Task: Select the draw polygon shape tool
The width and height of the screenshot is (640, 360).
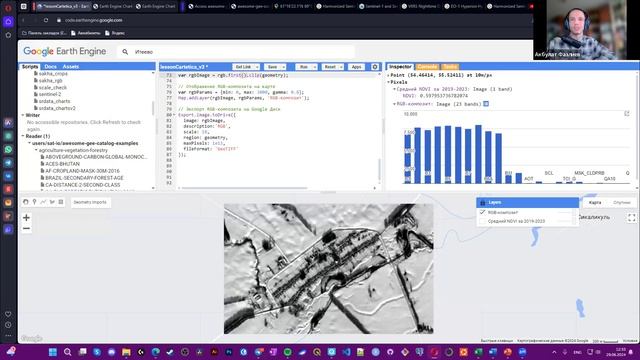Action: click(52, 202)
